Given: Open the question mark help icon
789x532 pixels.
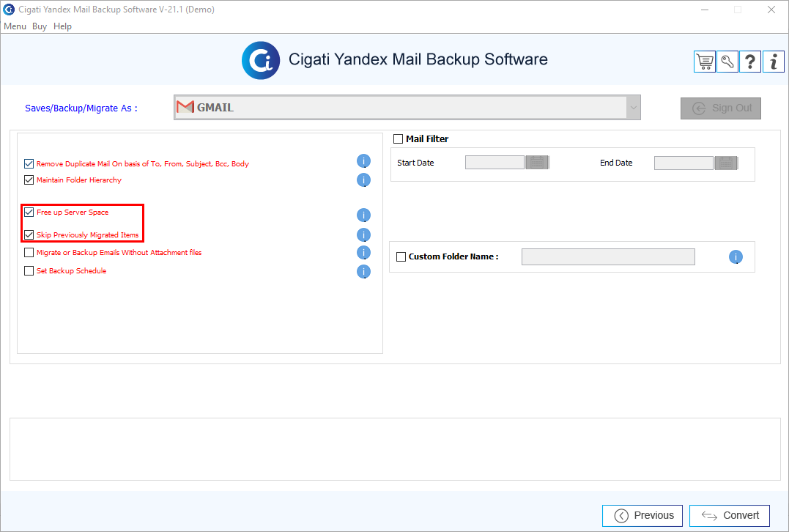Looking at the screenshot, I should pos(749,62).
